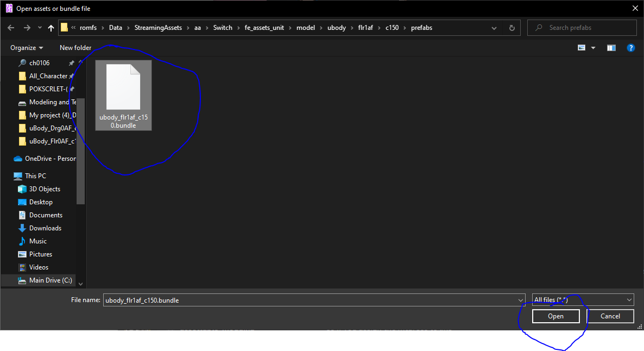Toggle the preview pane
Screen dimensions: 644x351
[611, 48]
